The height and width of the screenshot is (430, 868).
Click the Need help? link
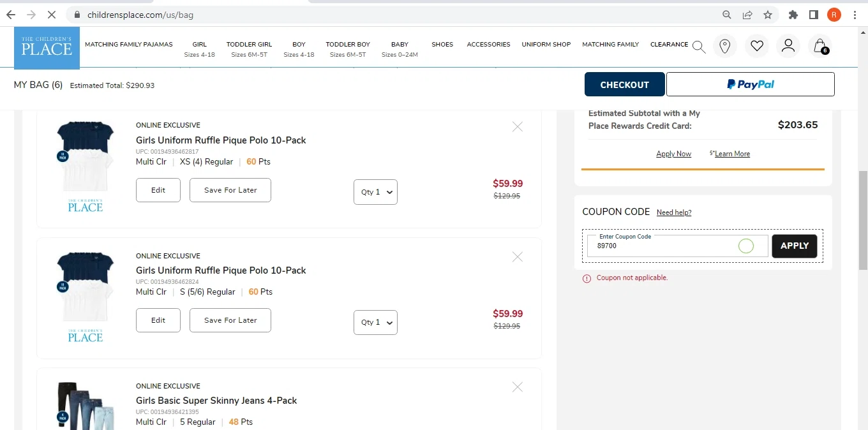click(674, 212)
